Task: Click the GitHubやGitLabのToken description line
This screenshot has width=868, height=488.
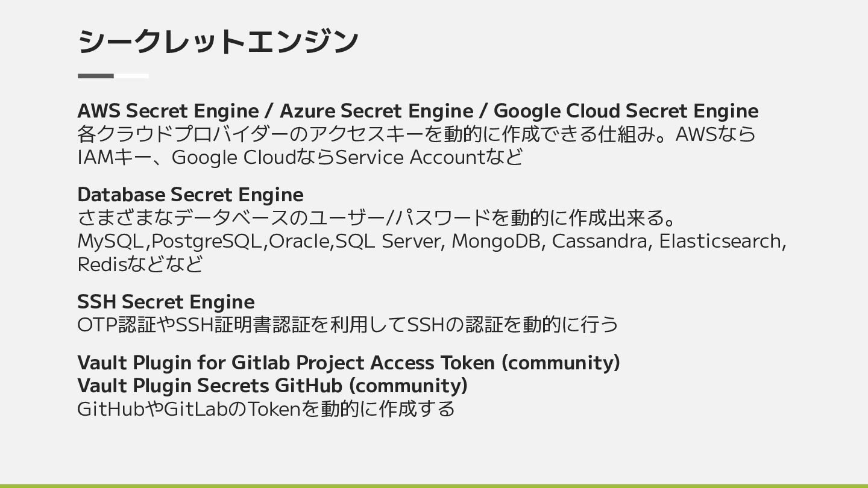Action: 266,409
